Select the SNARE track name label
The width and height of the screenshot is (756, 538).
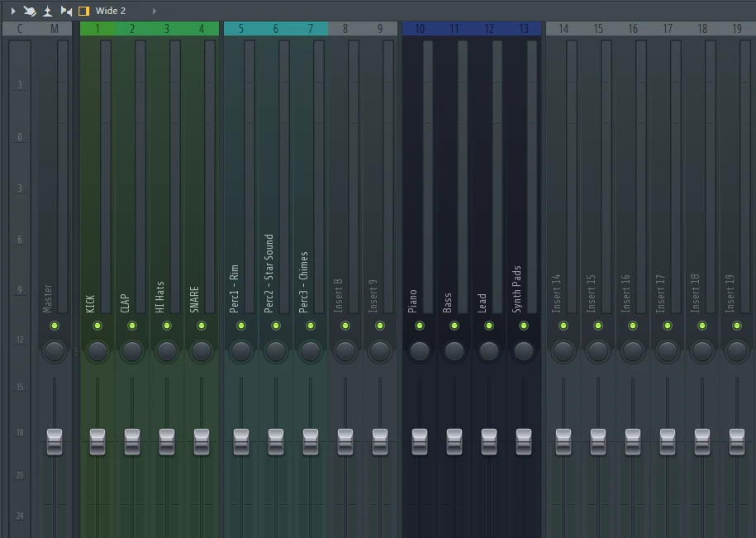click(x=195, y=299)
